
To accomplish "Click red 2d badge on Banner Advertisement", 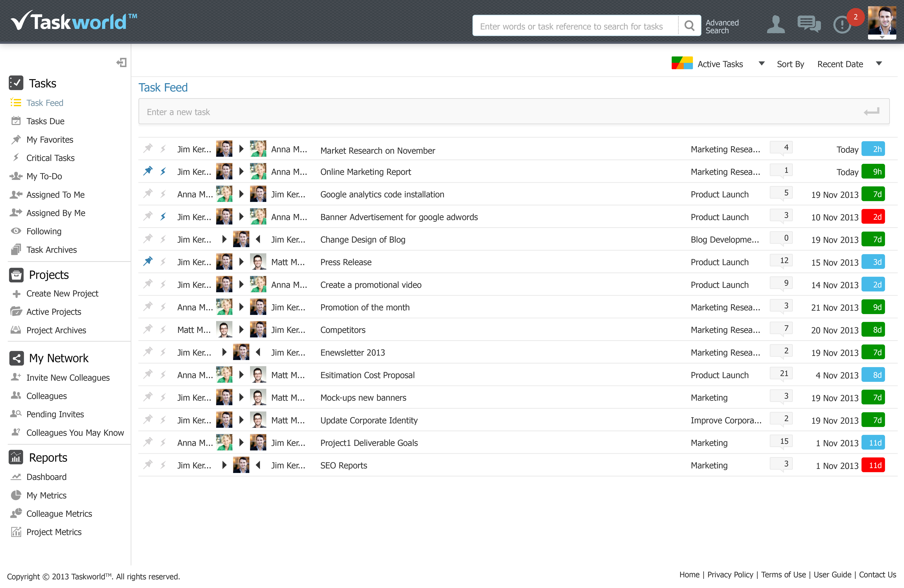I will (873, 217).
